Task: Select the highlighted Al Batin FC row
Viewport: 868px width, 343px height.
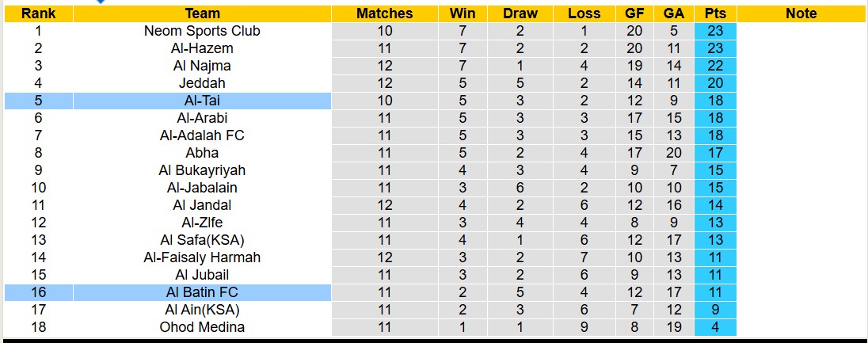Action: tap(202, 292)
